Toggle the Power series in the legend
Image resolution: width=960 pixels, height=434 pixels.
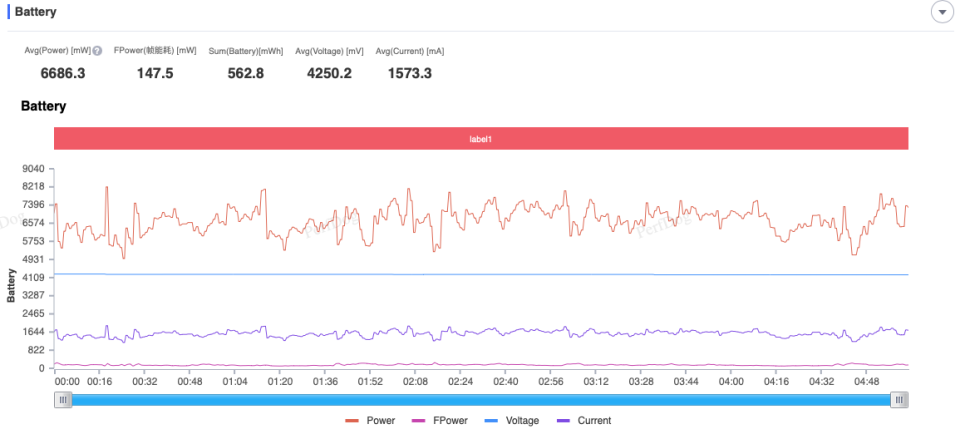[370, 421]
